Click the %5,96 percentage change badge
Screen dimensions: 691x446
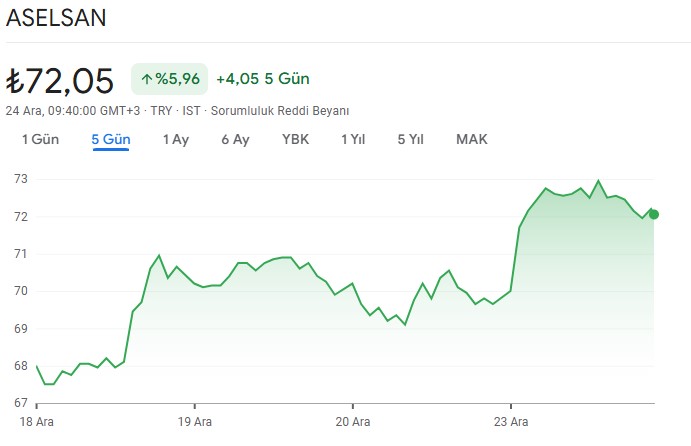(170, 79)
